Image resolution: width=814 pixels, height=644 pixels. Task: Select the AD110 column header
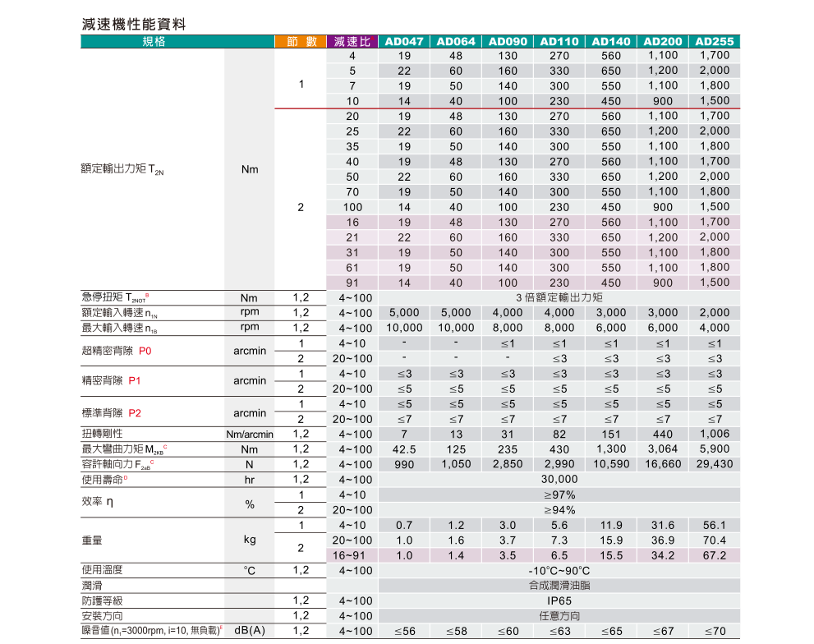559,41
